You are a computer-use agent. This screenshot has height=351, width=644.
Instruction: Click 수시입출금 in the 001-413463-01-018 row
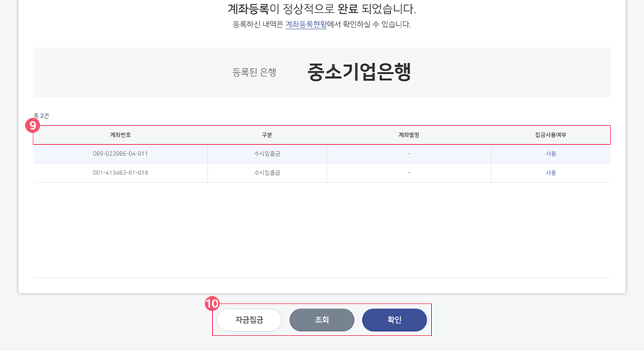click(x=267, y=173)
